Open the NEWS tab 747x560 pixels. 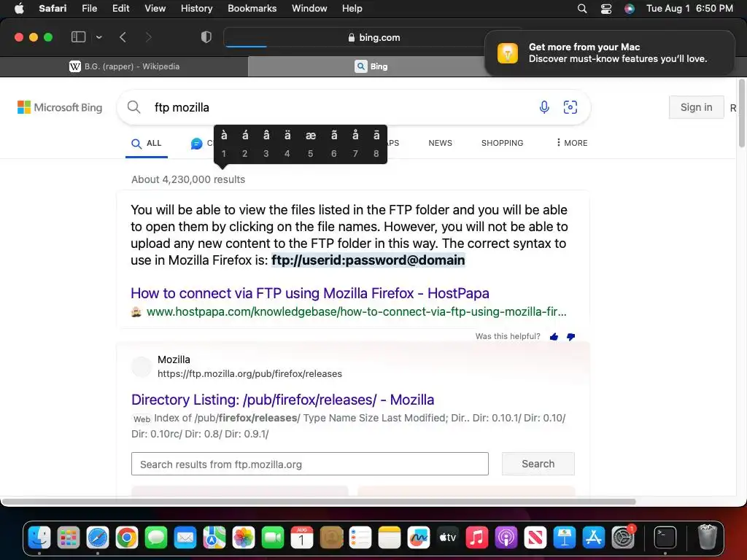pyautogui.click(x=440, y=143)
